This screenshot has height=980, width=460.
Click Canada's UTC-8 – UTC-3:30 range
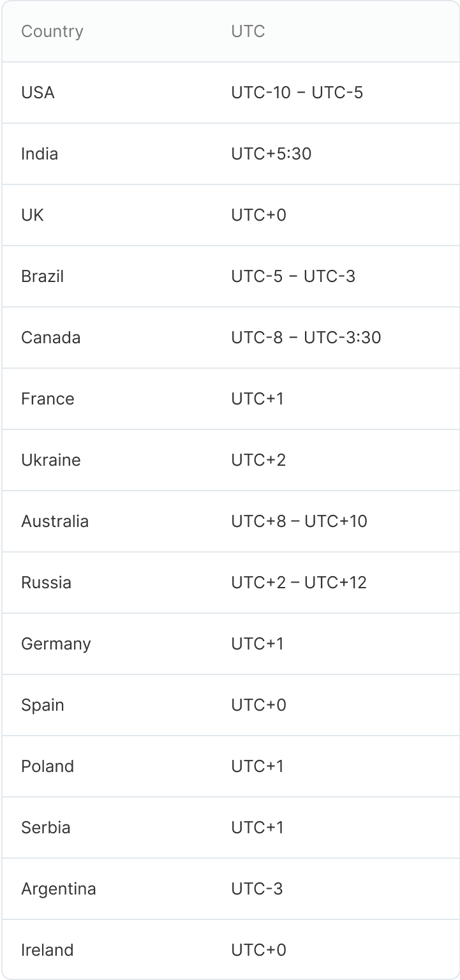pos(306,338)
